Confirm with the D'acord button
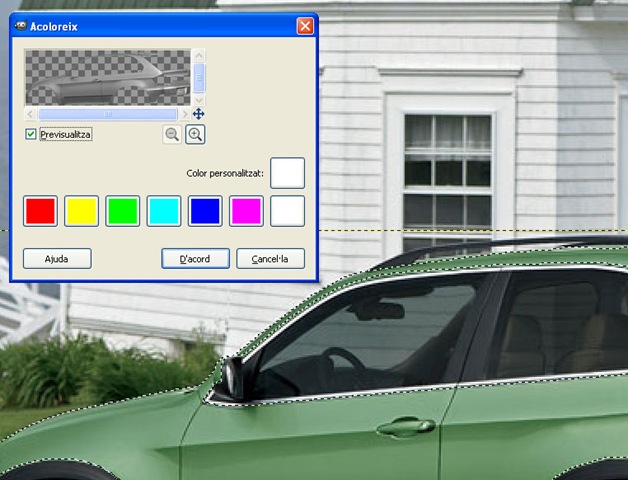Image resolution: width=628 pixels, height=480 pixels. [x=195, y=259]
